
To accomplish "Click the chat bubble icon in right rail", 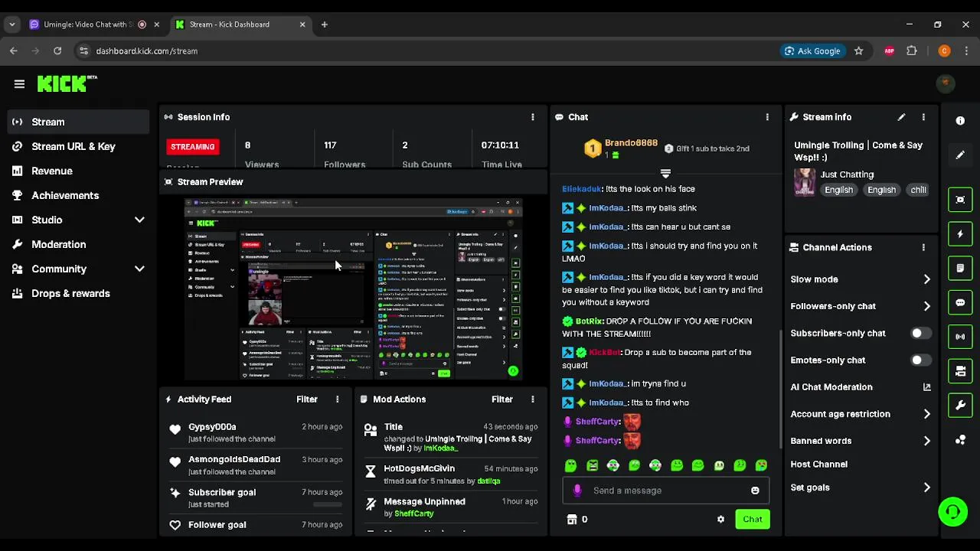I will (960, 302).
